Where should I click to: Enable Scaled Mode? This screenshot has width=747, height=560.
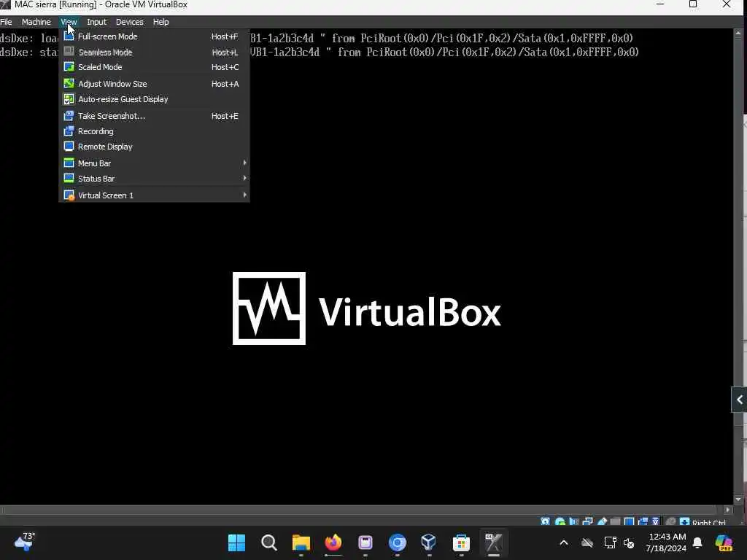pyautogui.click(x=155, y=67)
